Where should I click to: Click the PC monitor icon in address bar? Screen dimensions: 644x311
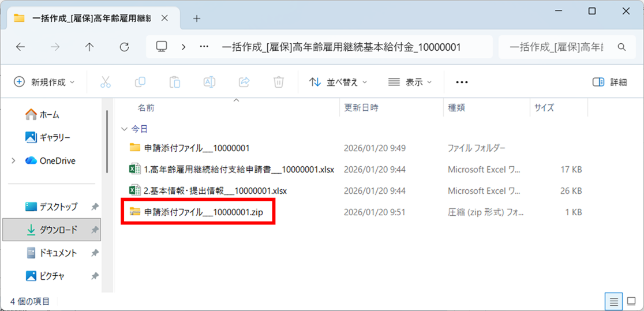[161, 46]
